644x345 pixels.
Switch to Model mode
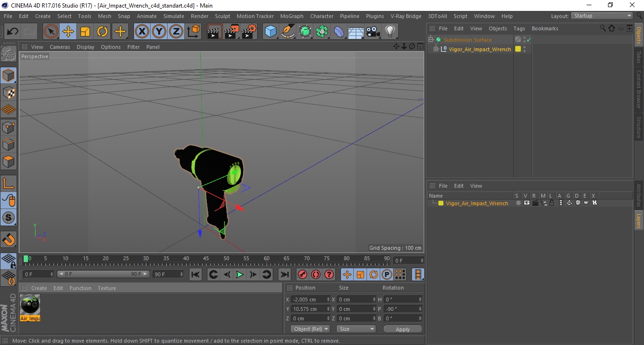[x=9, y=75]
